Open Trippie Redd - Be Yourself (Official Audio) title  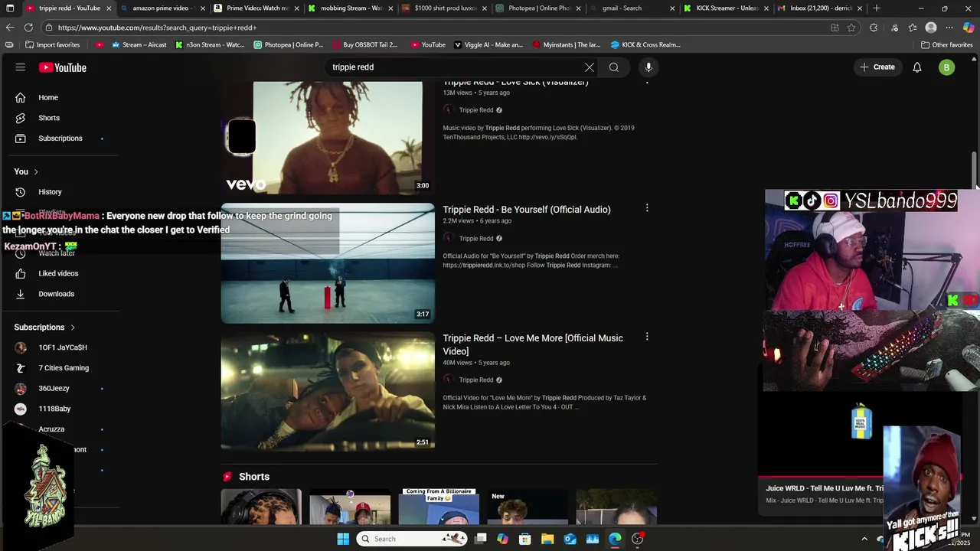527,210
